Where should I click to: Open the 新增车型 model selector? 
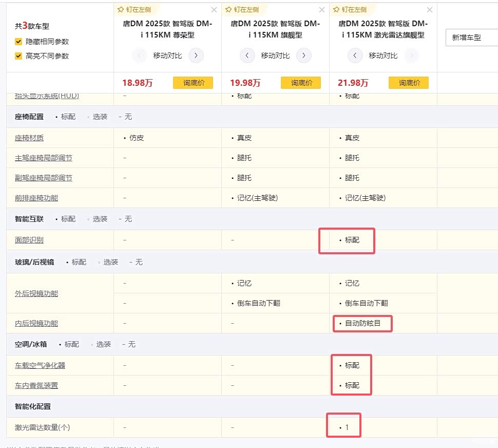coord(471,38)
